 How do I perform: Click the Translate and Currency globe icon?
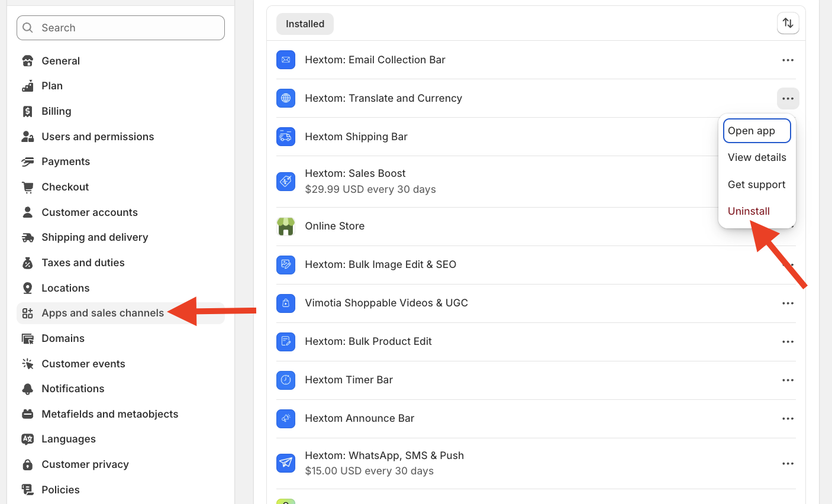[286, 98]
